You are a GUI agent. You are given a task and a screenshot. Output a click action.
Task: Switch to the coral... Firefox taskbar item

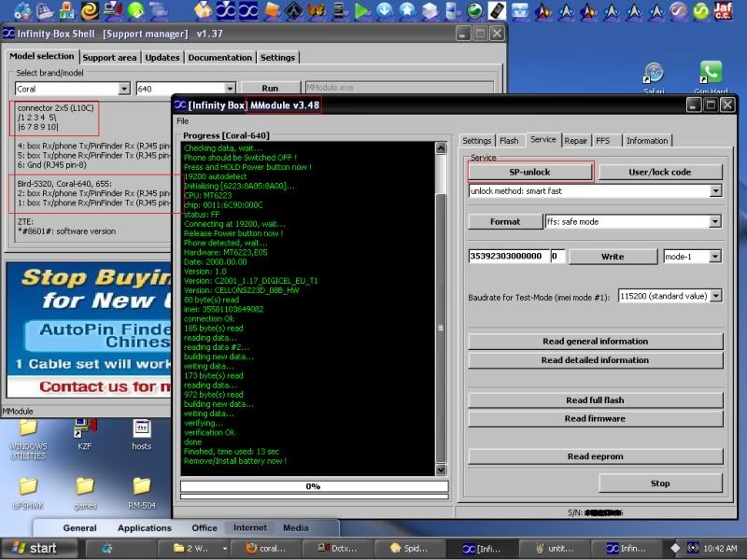[x=265, y=548]
